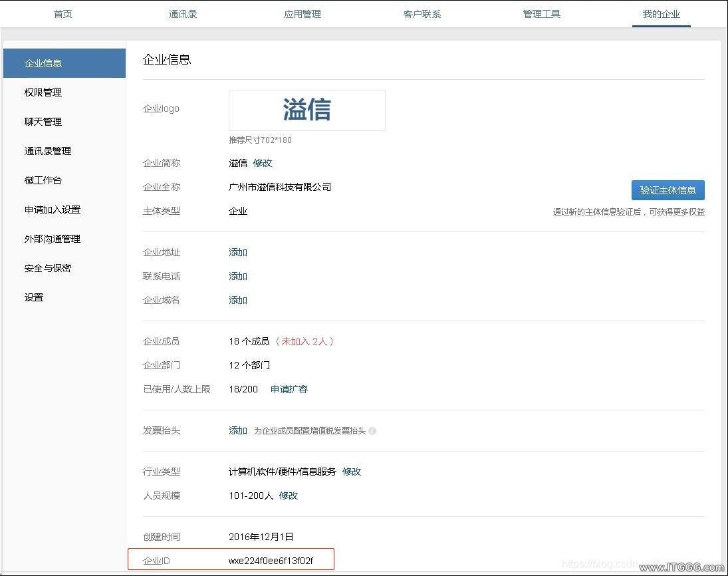Select the 管理工具 tab
728x576 pixels.
pos(541,14)
